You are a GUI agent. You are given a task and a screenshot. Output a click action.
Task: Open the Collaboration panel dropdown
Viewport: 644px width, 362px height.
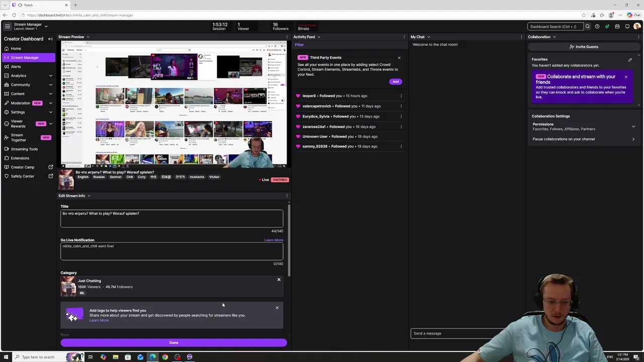(x=554, y=37)
